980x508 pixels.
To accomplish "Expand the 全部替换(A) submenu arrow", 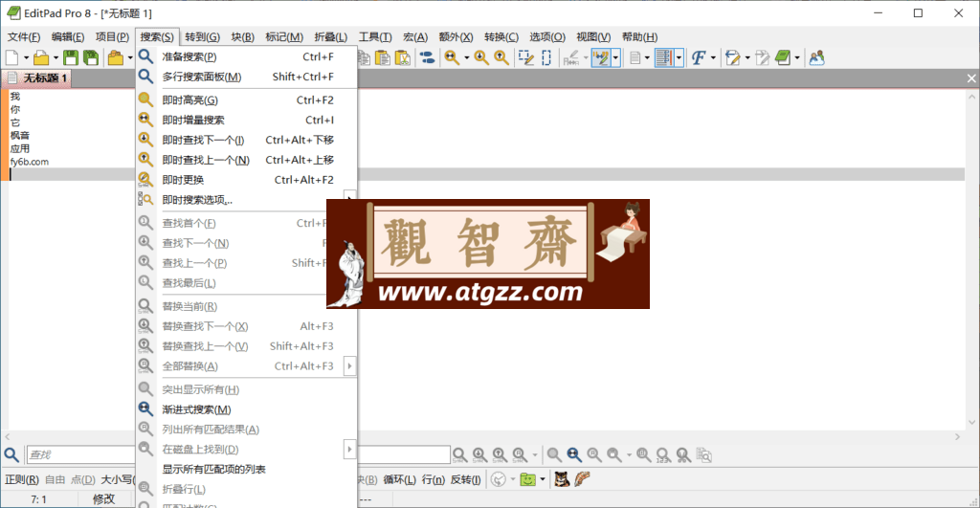I will point(350,366).
